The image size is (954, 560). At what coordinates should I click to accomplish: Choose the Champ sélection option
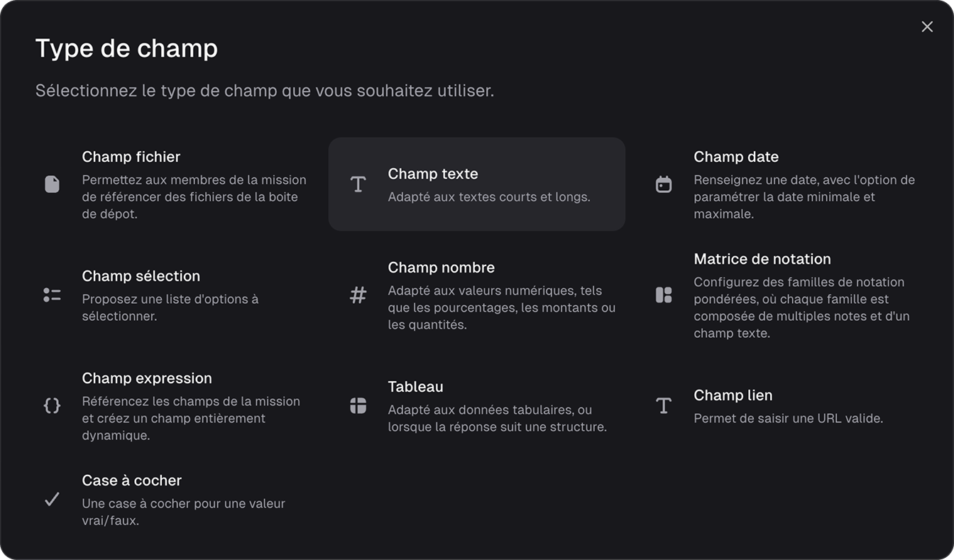(170, 295)
